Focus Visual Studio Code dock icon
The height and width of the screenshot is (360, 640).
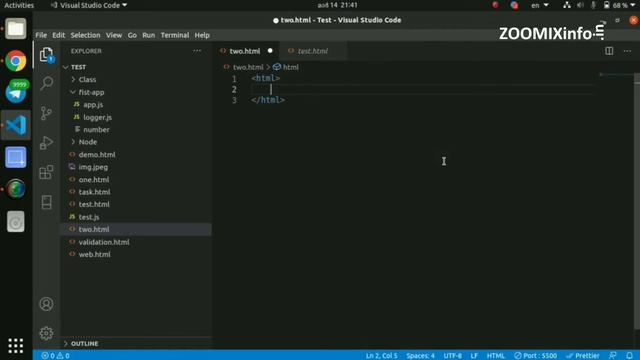[x=16, y=125]
